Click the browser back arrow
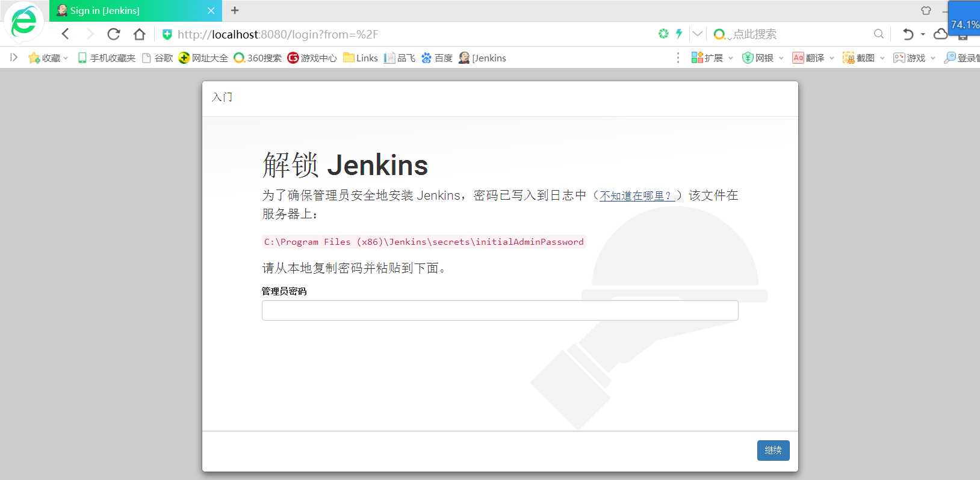This screenshot has height=480, width=980. [x=66, y=34]
